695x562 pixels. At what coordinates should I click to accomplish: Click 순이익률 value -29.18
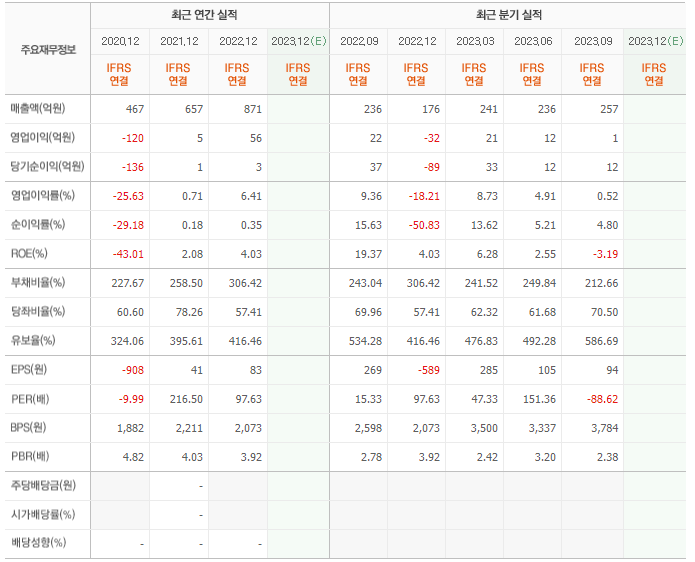[x=129, y=225]
